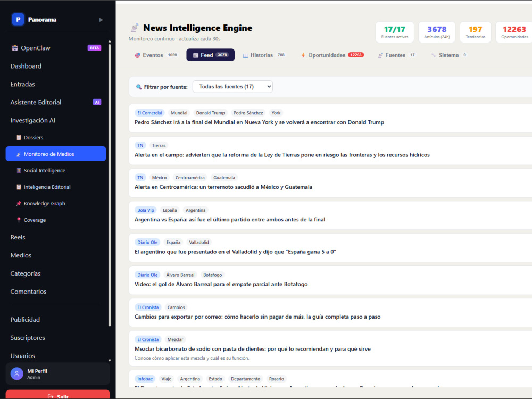Click sidebar scroll down arrow

(110, 360)
